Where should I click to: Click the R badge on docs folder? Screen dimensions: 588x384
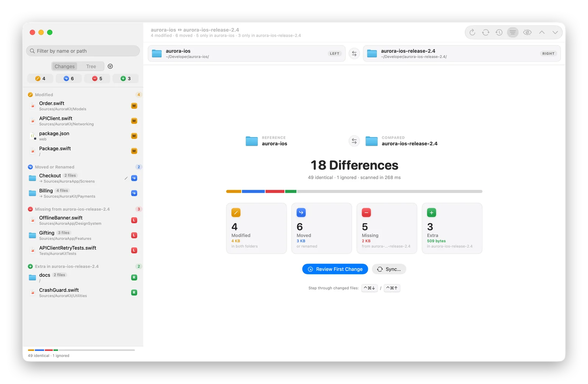(134, 278)
